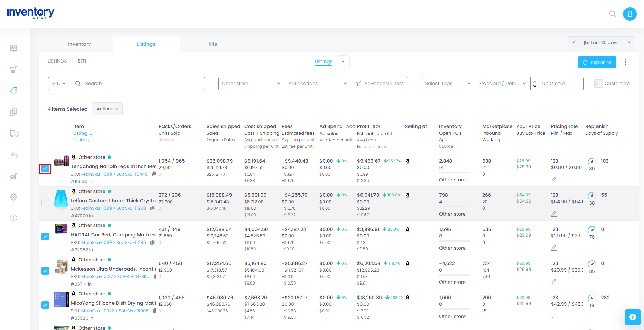The width and height of the screenshot is (644, 330).
Task: Click days of supply gauge for Tengchang row
Action: (592, 161)
